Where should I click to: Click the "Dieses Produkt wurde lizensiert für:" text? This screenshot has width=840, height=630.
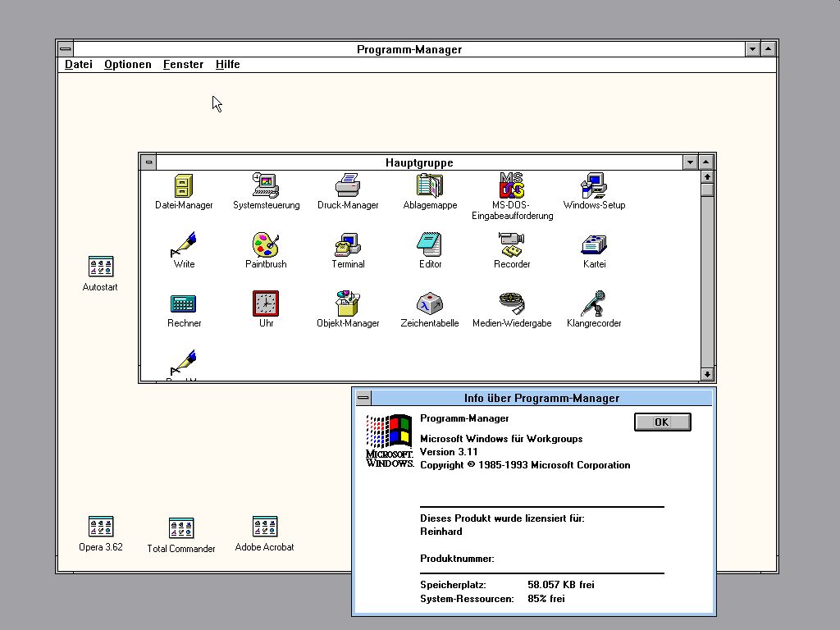coord(502,518)
